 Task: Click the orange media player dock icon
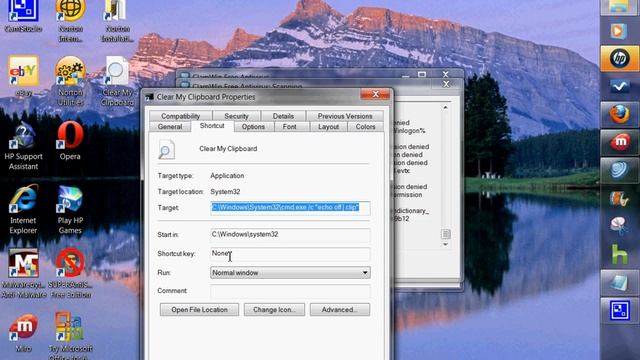point(620,31)
